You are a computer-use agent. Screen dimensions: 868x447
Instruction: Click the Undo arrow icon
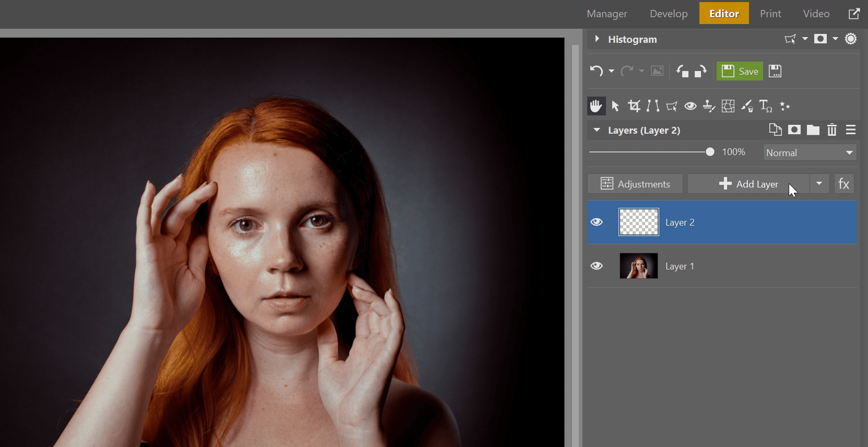point(597,71)
